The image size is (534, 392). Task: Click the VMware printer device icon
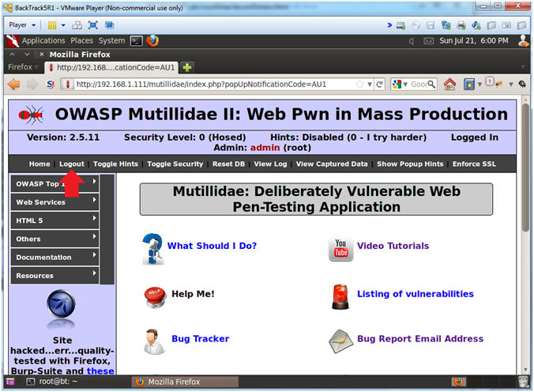(x=461, y=25)
